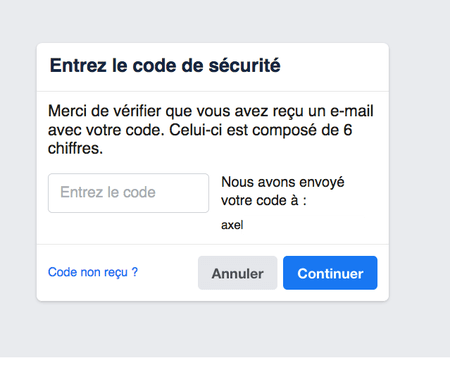Click the gray Annuler button
Image resolution: width=450 pixels, height=375 pixels.
tap(238, 273)
